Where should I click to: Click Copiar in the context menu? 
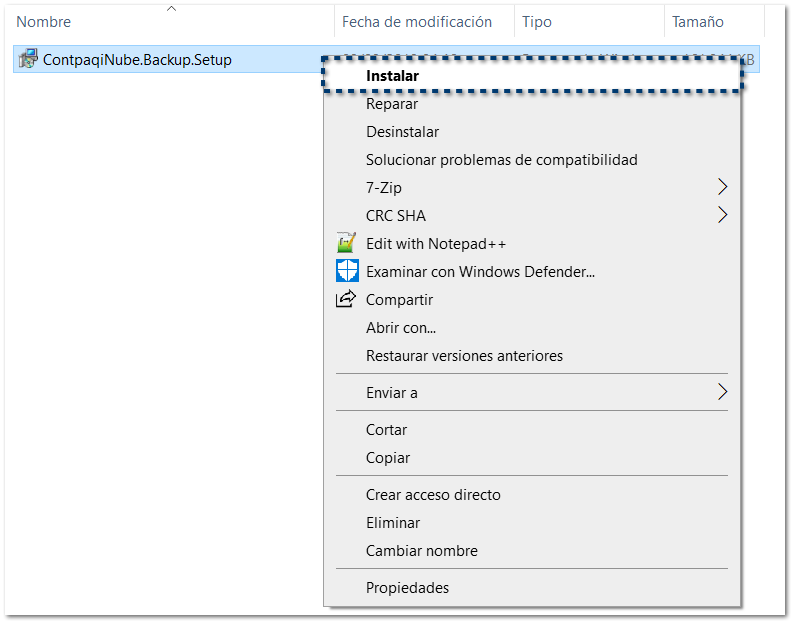click(x=388, y=457)
